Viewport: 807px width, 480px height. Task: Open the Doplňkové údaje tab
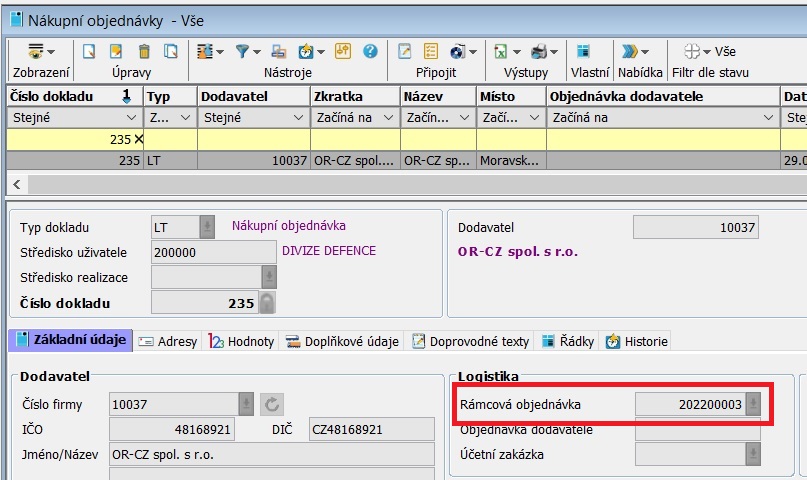pos(342,341)
